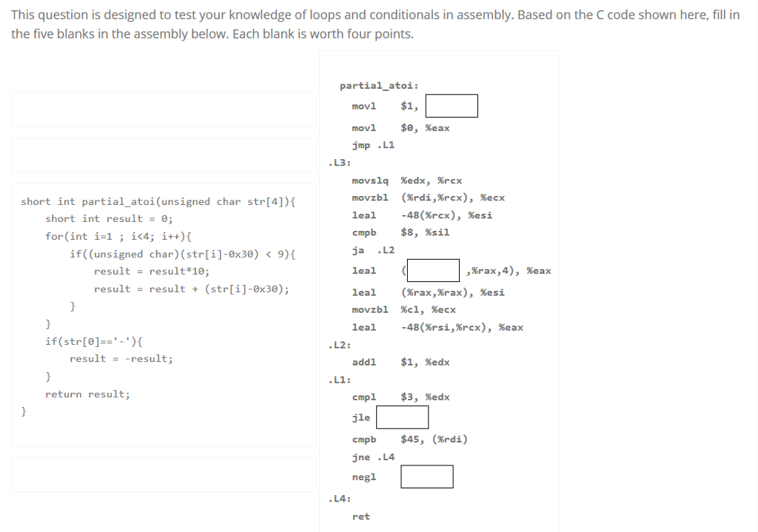Click the blank box after "movl $1,"
This screenshot has height=532, width=758.
pyautogui.click(x=452, y=105)
